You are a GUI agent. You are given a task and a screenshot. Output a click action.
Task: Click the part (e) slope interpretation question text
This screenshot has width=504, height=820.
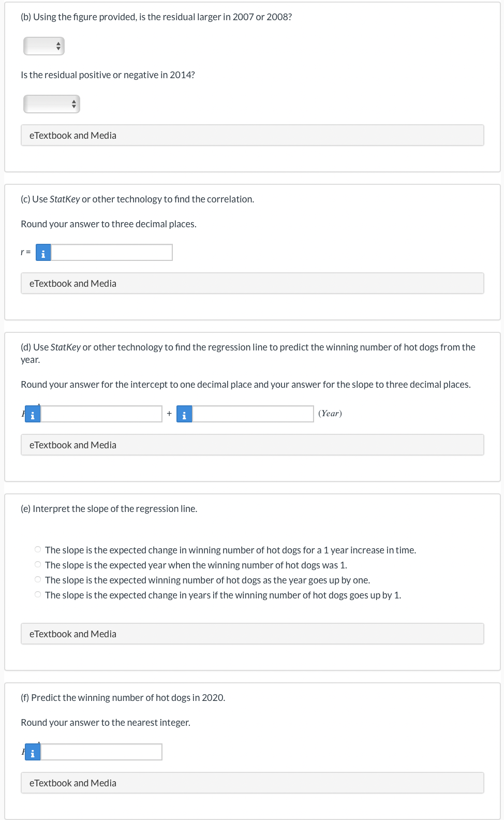pyautogui.click(x=109, y=509)
